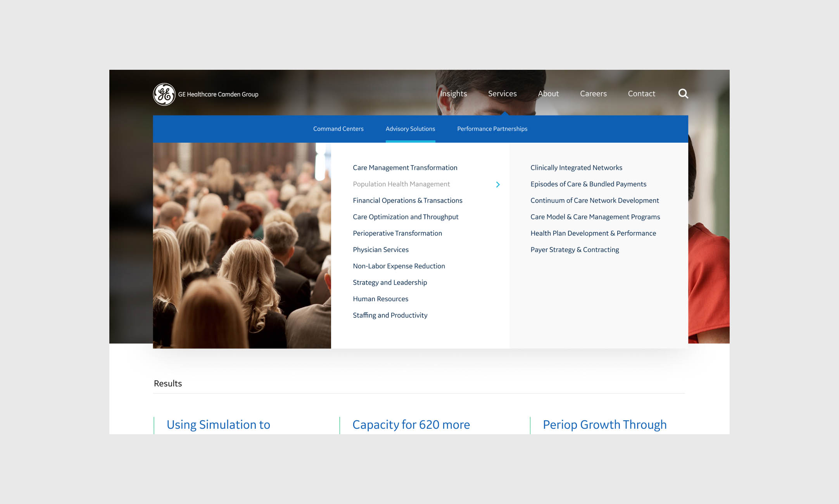Select the Services menu item

502,93
